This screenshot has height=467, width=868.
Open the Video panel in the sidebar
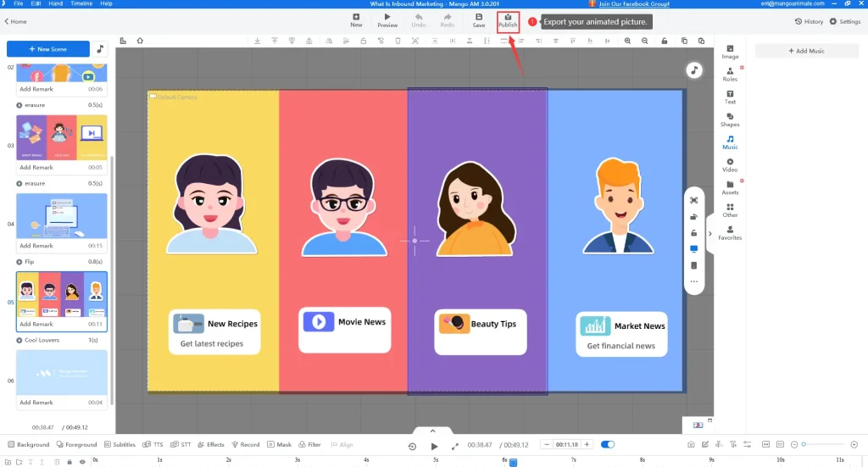coord(730,164)
